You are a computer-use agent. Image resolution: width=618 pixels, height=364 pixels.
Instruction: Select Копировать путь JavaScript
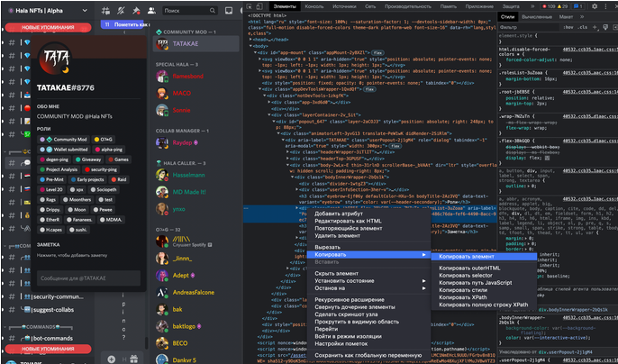click(x=476, y=283)
